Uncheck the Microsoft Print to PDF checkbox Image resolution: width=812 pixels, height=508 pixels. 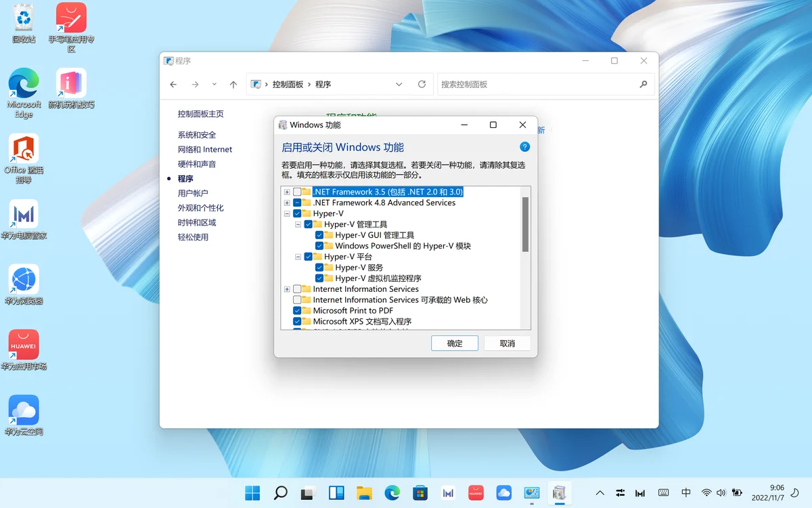(297, 311)
